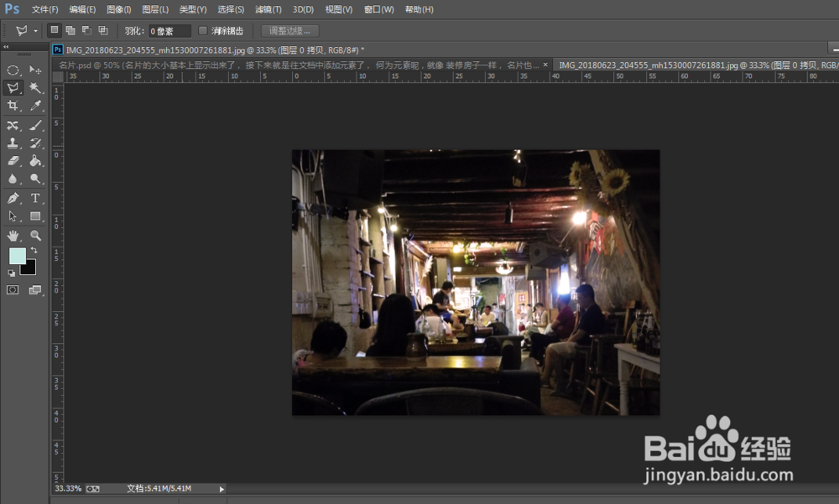Reset default foreground and background colors
This screenshot has width=839, height=504.
click(x=11, y=273)
